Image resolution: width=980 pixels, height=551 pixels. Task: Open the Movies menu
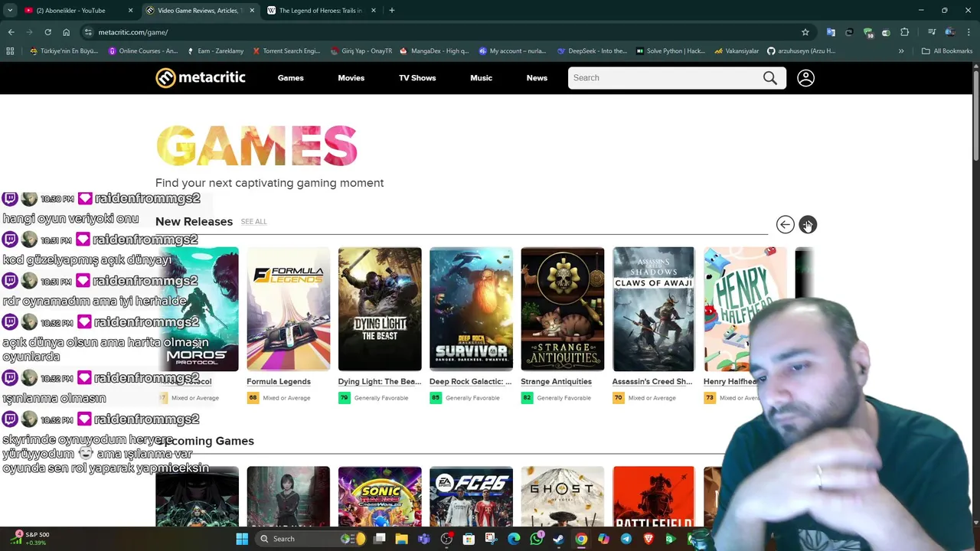pos(351,78)
